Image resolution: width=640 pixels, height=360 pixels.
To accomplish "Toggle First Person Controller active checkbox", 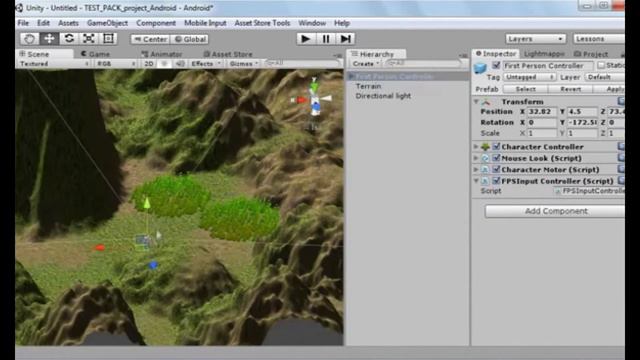I will pyautogui.click(x=496, y=65).
